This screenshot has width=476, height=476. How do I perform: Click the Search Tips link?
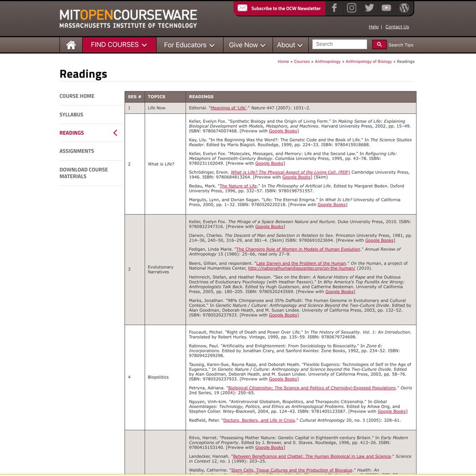(401, 45)
